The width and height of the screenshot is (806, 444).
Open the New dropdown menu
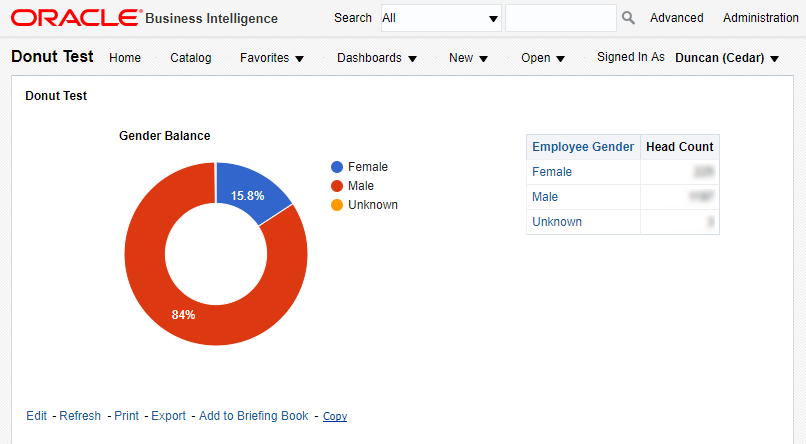tap(468, 58)
